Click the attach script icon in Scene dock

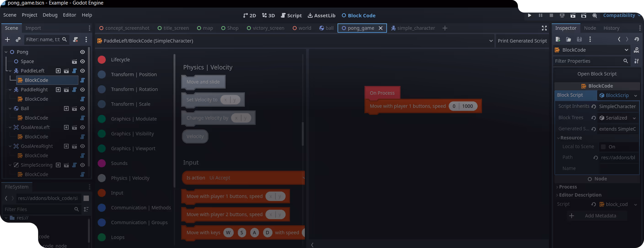coord(75,40)
